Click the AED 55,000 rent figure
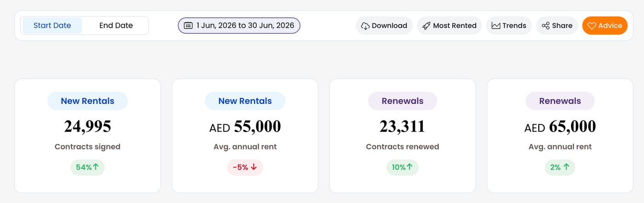Image resolution: width=644 pixels, height=203 pixels. point(245,126)
